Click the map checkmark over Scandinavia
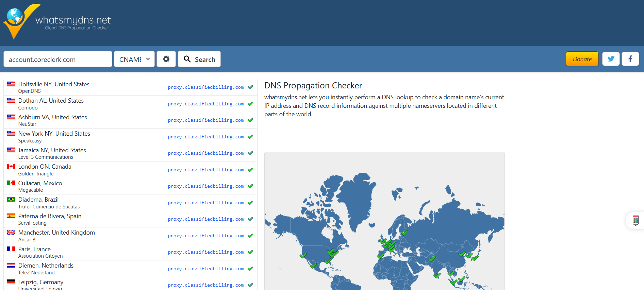 click(404, 233)
